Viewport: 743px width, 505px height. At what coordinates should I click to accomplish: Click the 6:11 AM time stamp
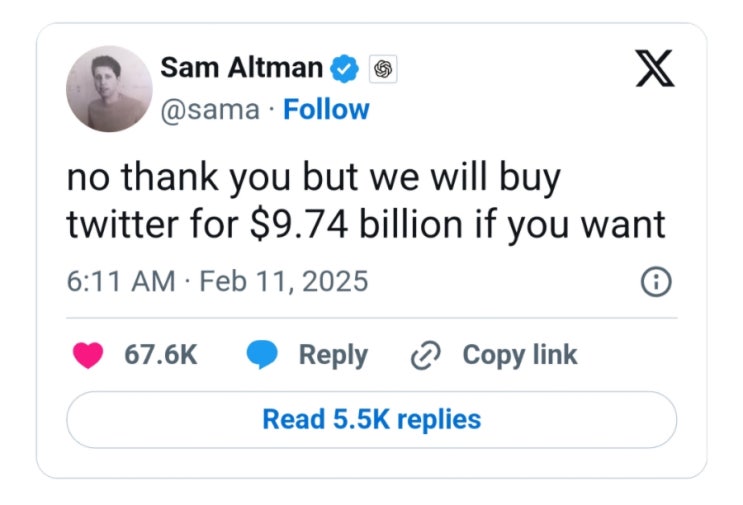pyautogui.click(x=121, y=281)
